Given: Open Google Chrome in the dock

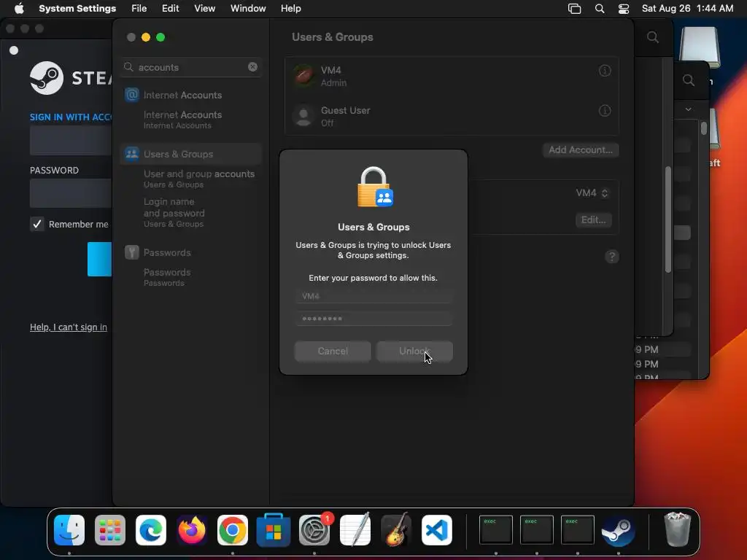Looking at the screenshot, I should coord(233,530).
